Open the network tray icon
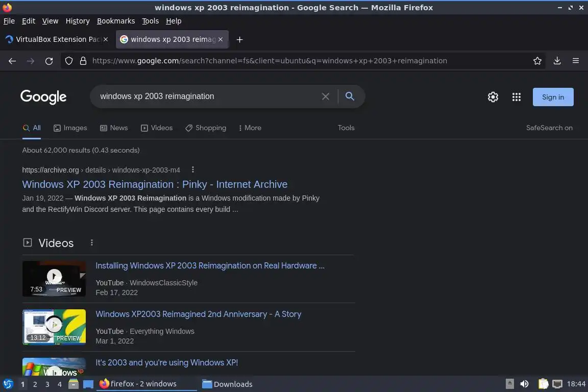588x392 pixels. tap(557, 384)
